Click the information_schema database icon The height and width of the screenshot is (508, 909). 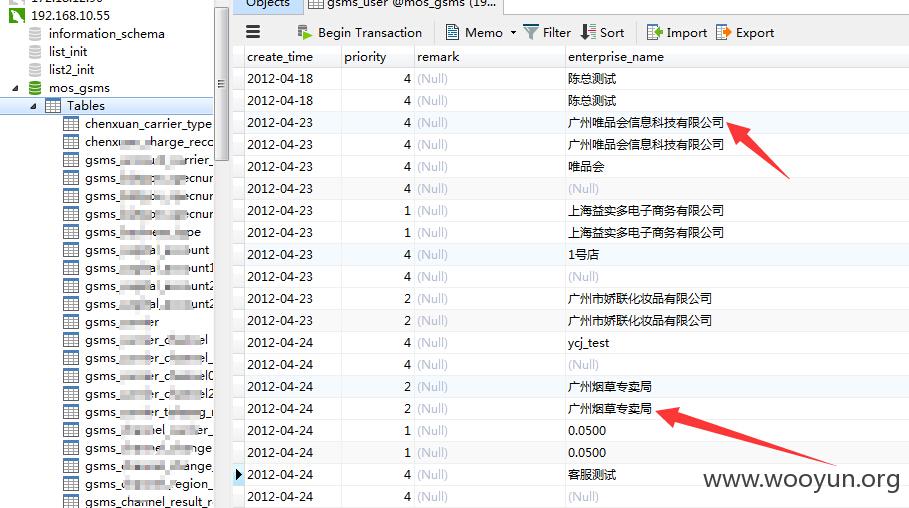pyautogui.click(x=35, y=34)
